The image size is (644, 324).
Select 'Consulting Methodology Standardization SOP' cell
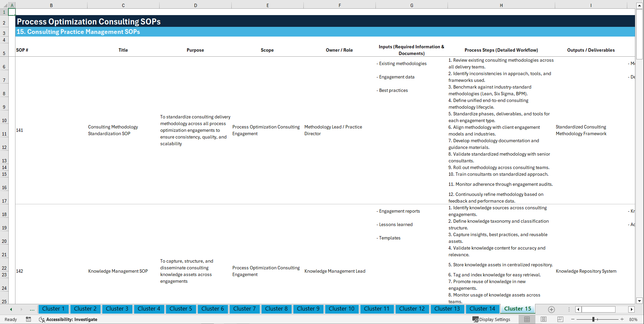pos(123,130)
